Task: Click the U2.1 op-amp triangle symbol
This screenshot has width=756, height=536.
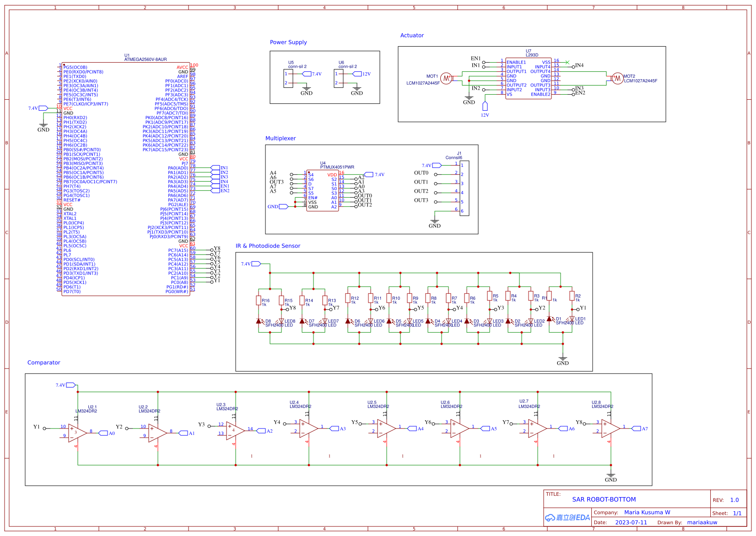Action: point(77,433)
